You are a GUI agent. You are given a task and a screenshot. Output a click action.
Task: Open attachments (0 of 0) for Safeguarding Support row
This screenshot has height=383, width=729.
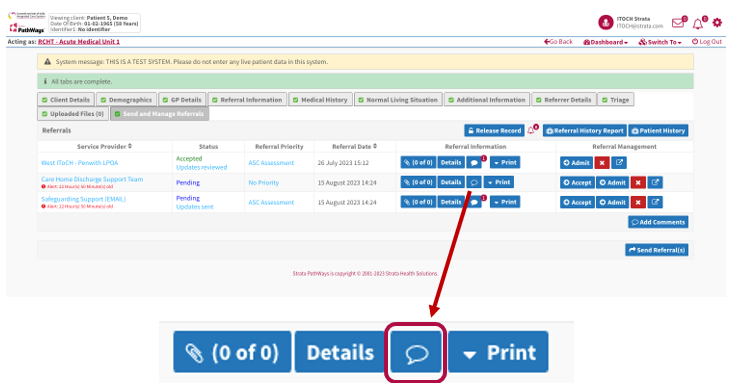pyautogui.click(x=418, y=202)
